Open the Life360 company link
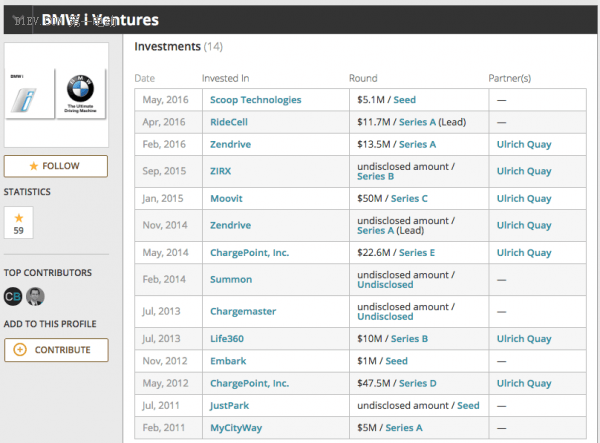Screen dimensions: 600x443 pos(227,339)
